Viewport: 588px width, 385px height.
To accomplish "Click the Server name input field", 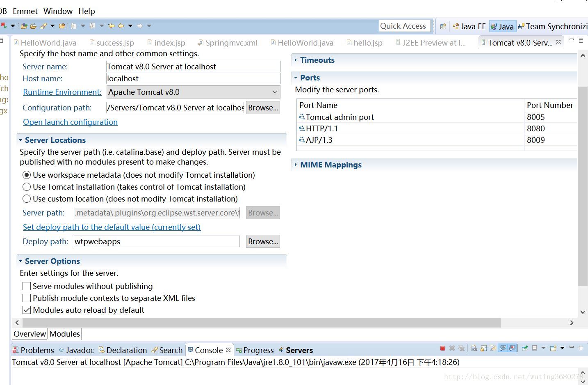I will coord(194,66).
